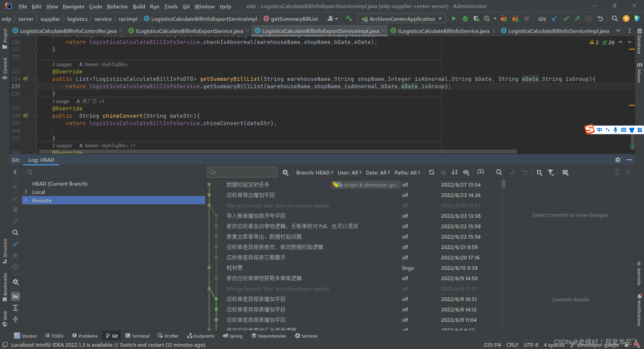This screenshot has width=644, height=349.
Task: Refresh the Git log
Action: click(x=432, y=172)
